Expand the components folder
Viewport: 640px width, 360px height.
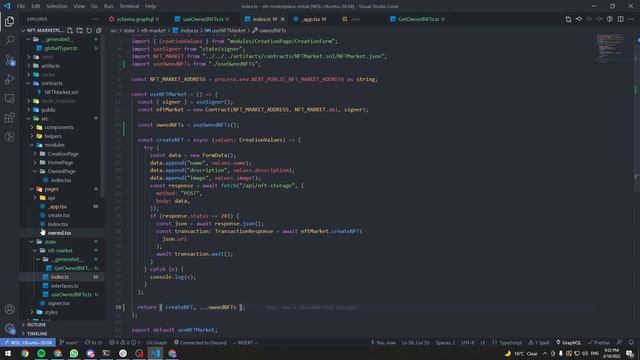coord(59,127)
